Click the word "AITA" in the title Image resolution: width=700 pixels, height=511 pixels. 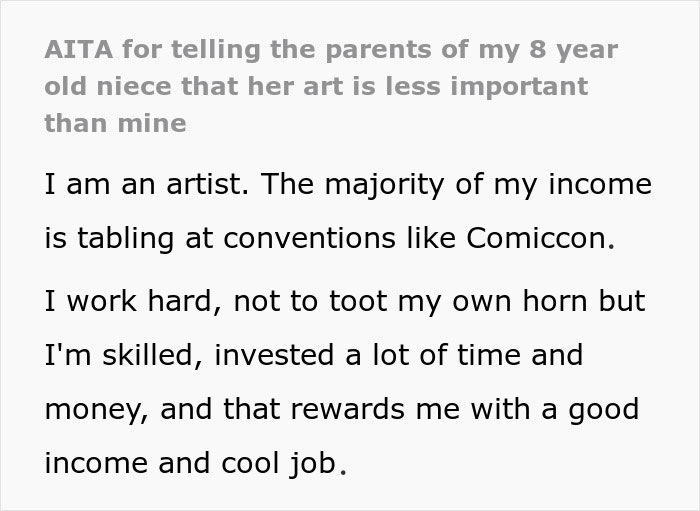[x=79, y=49]
